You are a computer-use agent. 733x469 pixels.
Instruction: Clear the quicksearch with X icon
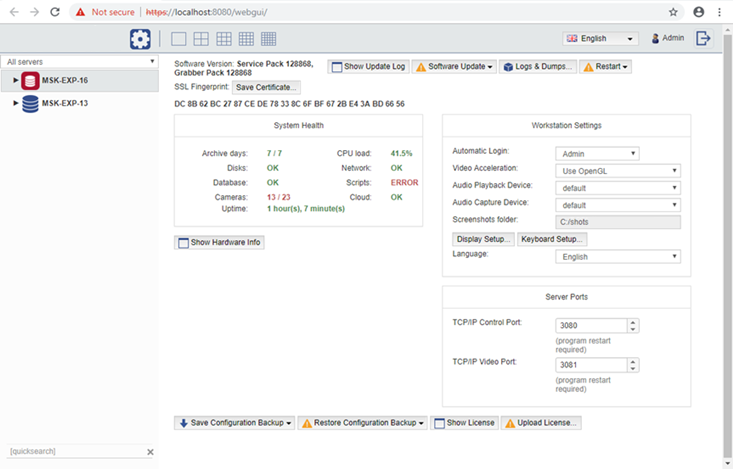tap(150, 452)
